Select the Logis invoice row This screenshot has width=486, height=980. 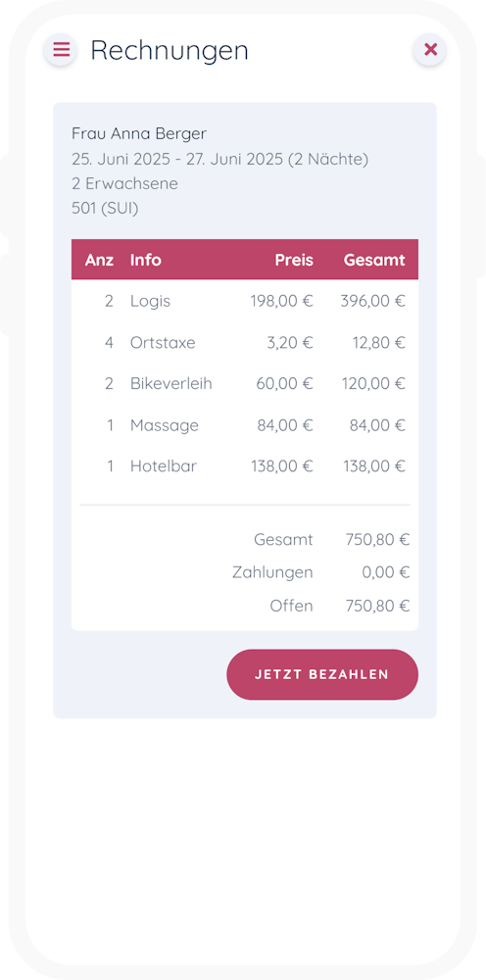click(x=245, y=301)
